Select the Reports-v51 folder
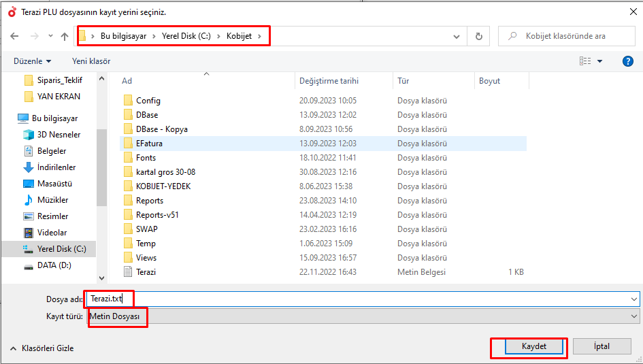This screenshot has width=643, height=364. pos(151,215)
